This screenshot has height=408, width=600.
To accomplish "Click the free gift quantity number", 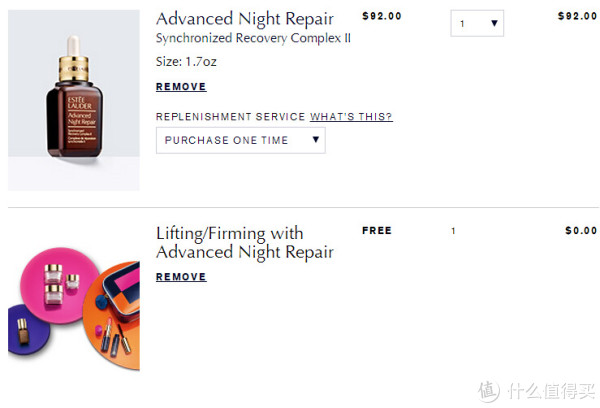I will (x=453, y=231).
